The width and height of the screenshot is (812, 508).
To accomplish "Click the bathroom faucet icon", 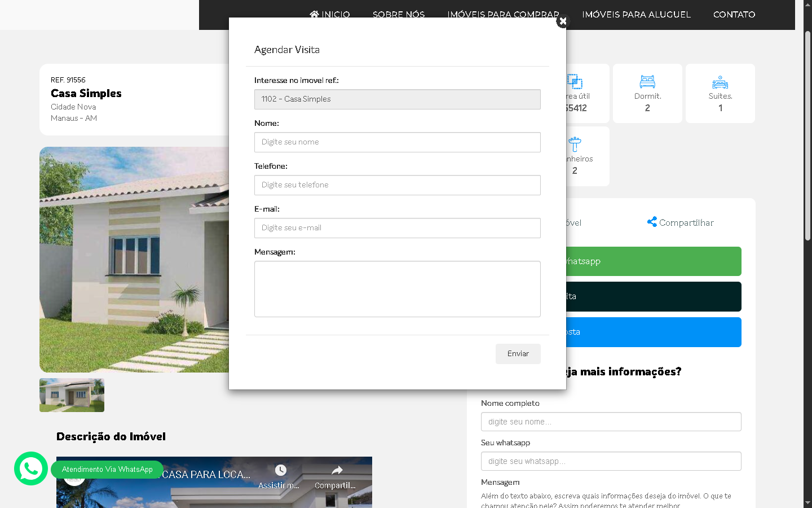I will pos(575,144).
